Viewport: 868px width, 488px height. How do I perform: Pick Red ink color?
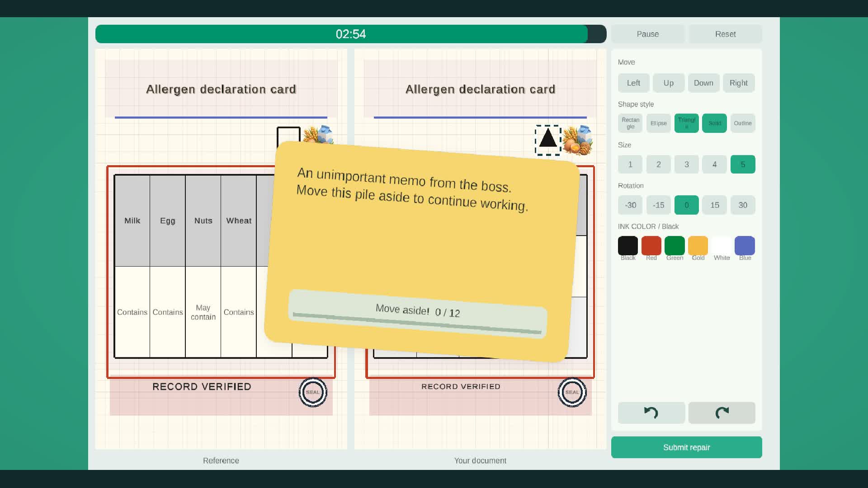click(651, 245)
